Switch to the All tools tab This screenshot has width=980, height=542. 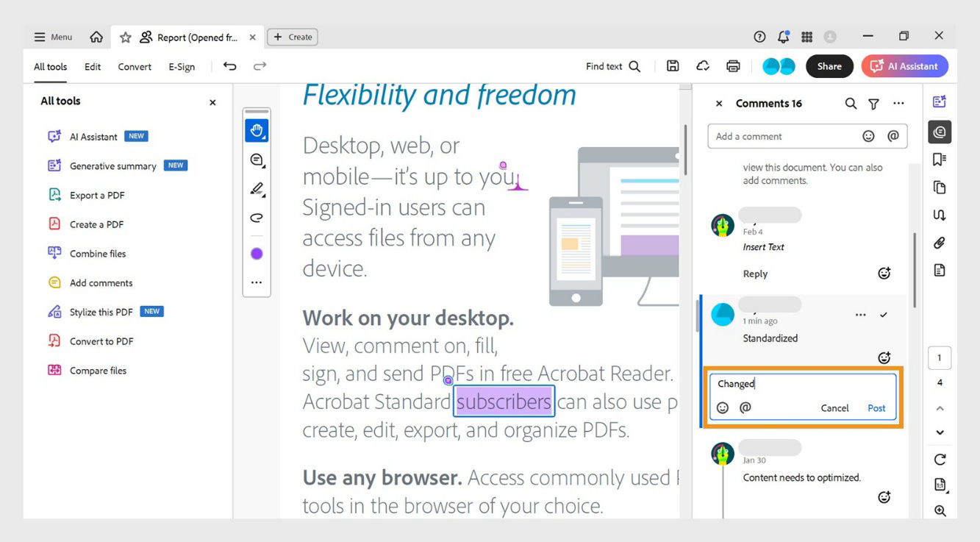(50, 66)
